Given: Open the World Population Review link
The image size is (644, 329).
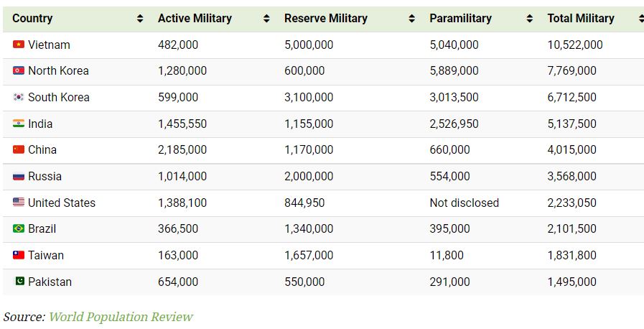Looking at the screenshot, I should 121,317.
